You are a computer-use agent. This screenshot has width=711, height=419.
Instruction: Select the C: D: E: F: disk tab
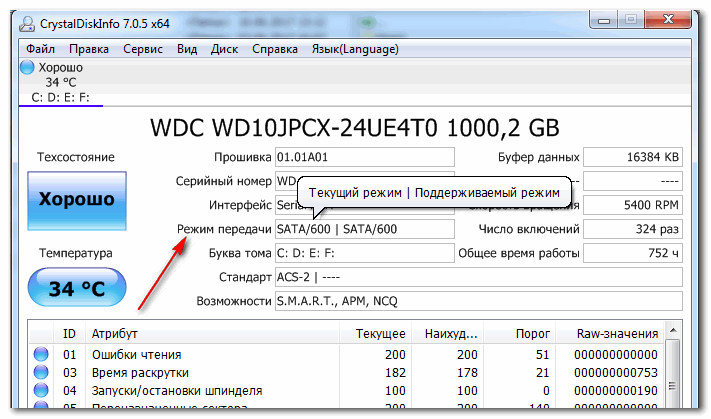tap(61, 97)
